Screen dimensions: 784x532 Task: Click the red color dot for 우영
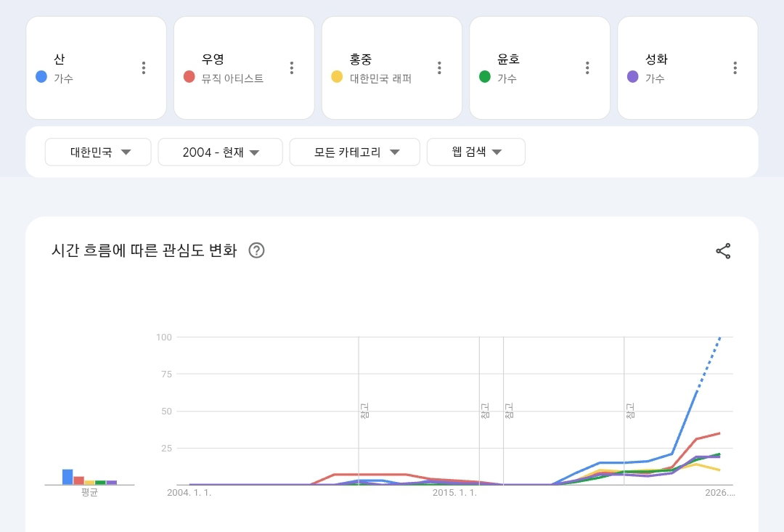pyautogui.click(x=189, y=76)
